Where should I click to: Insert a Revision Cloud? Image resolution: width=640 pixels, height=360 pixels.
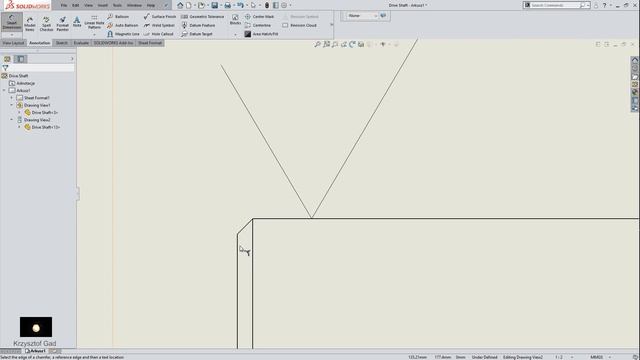[300, 25]
